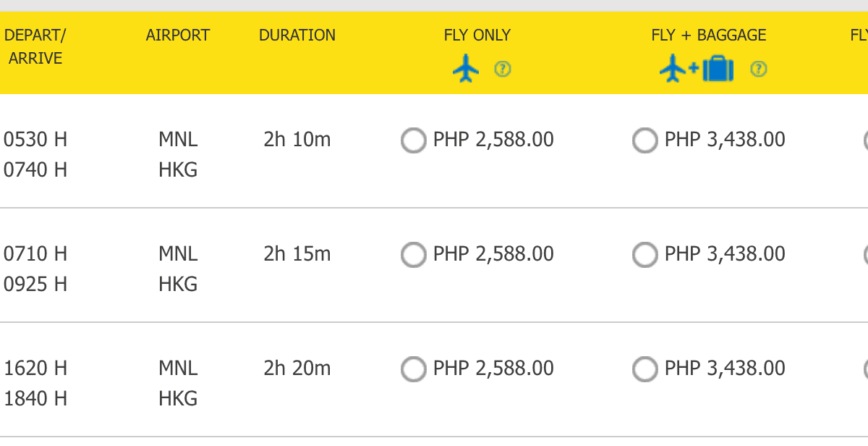Select Fly + Baggage fare for 0710 H flight

pyautogui.click(x=644, y=255)
